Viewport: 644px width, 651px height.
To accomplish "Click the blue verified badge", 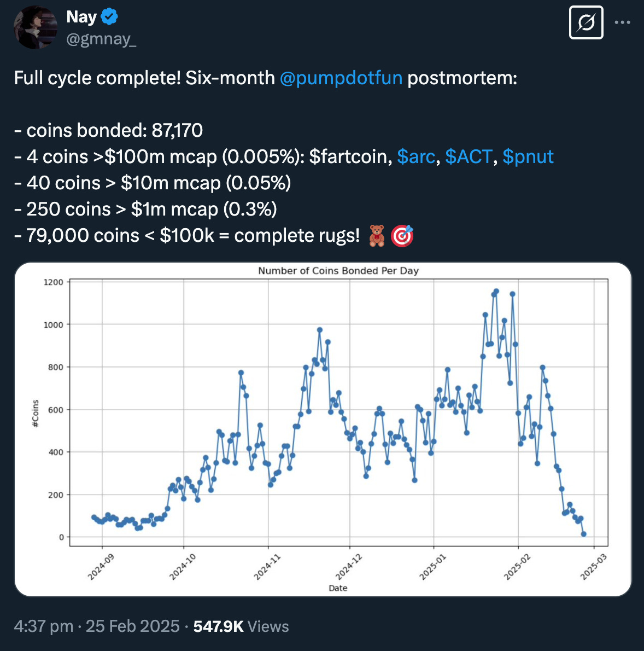I will tap(110, 17).
